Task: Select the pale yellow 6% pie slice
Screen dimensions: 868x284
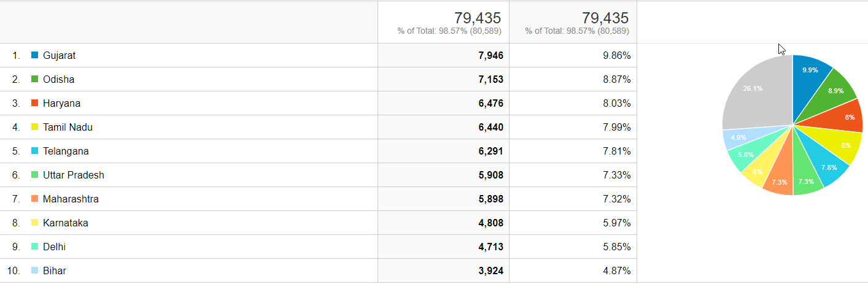Action: click(x=759, y=174)
